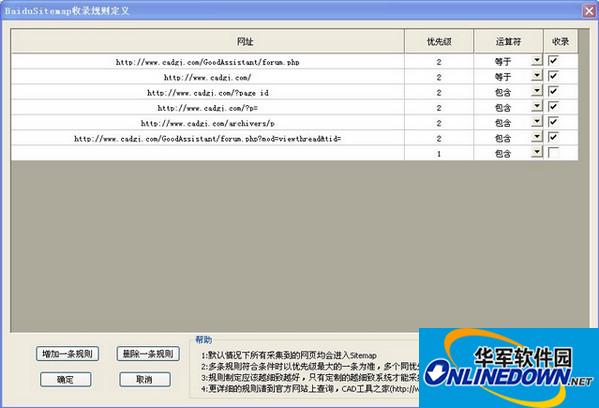Screen dimensions: 599x408
Task: Toggle include checkbox for viewthread&tid= row
Action: coord(553,137)
